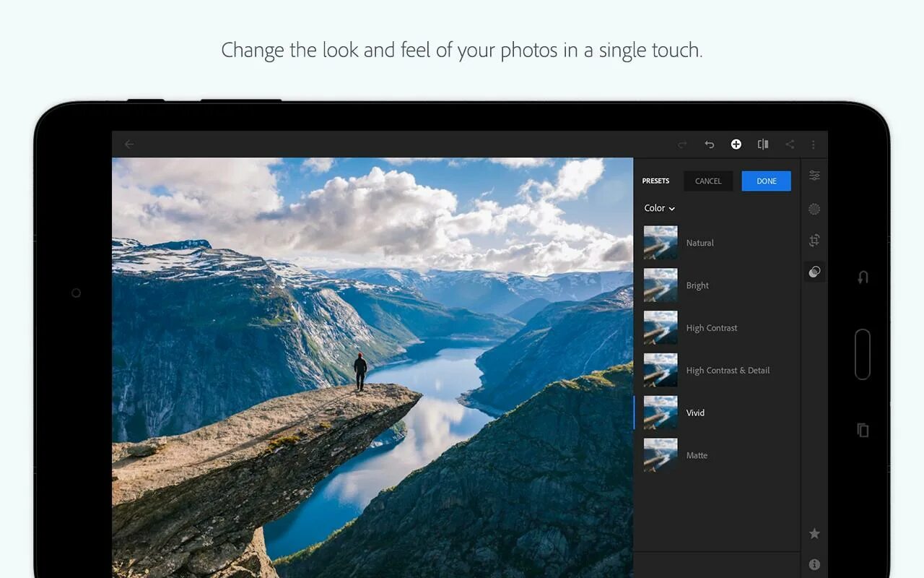924x578 pixels.
Task: Apply the High Contrast preset
Action: tap(716, 328)
